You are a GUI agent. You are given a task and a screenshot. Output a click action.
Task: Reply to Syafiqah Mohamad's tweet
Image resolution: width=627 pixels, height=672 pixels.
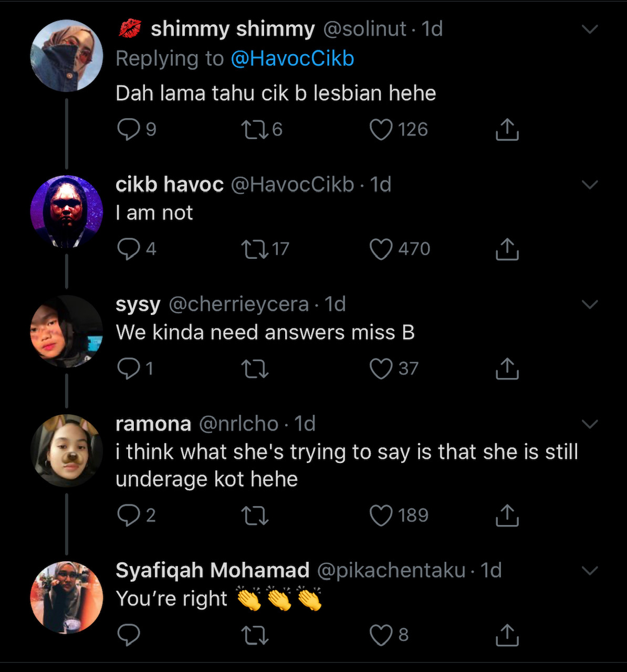(129, 635)
